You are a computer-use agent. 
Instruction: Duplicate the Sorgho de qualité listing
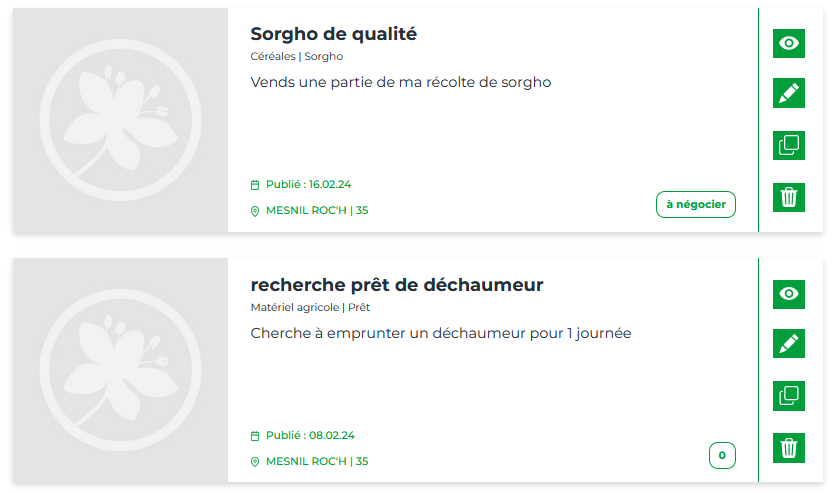click(789, 145)
